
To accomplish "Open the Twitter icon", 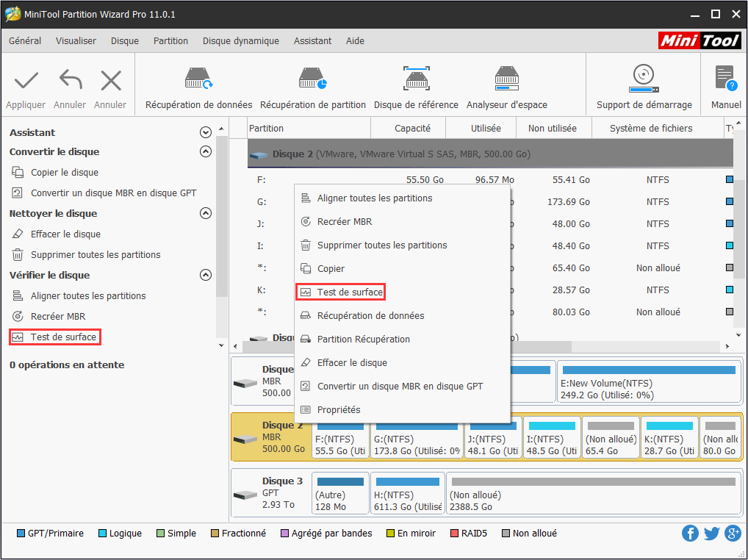I will [711, 534].
